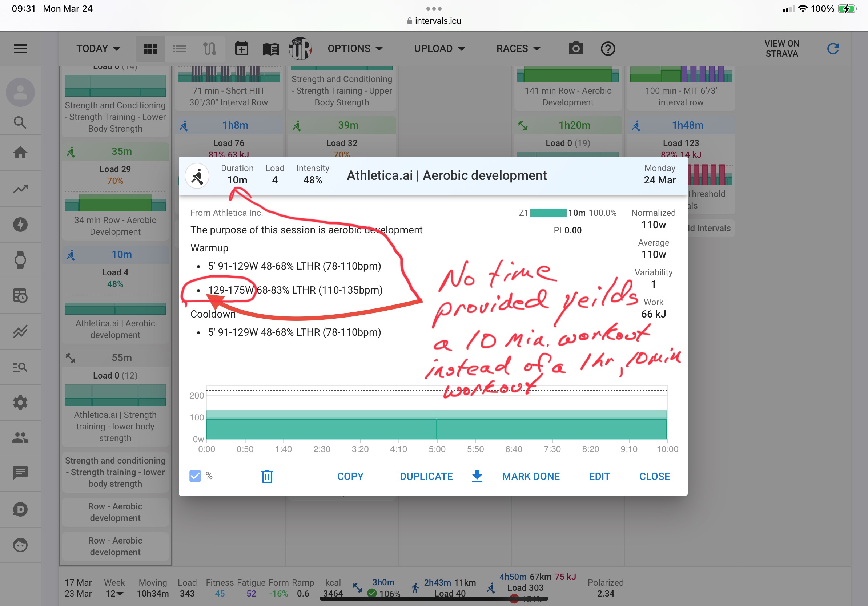Open the camera screenshot icon in toolbar
The width and height of the screenshot is (868, 606).
coord(575,49)
